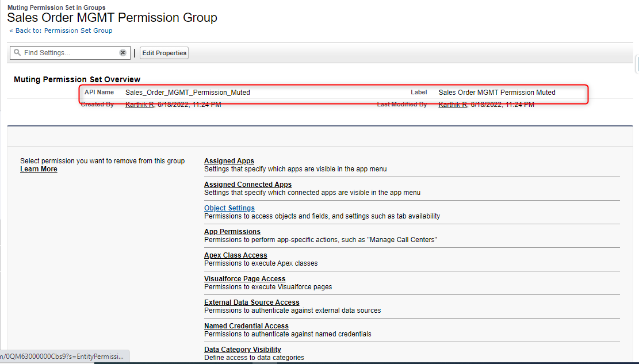Open Visualforce Page Access permissions
Screen dimensions: 639x364
[244, 278]
